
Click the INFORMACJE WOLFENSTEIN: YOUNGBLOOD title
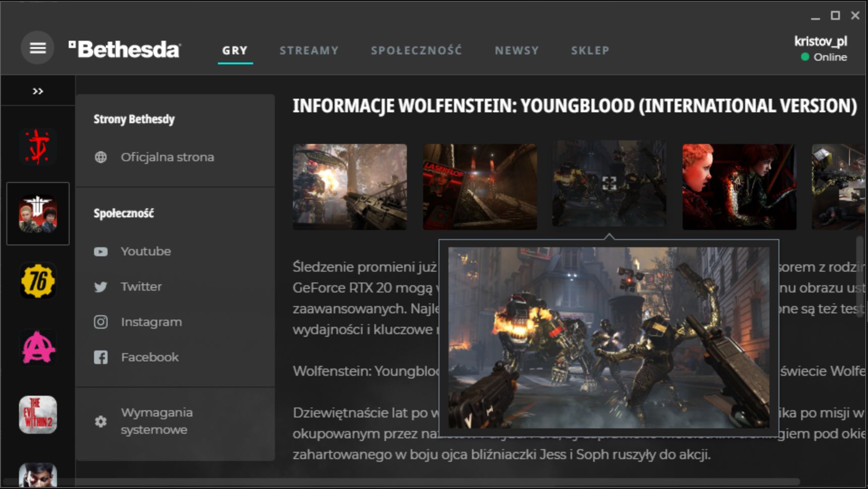tap(574, 106)
